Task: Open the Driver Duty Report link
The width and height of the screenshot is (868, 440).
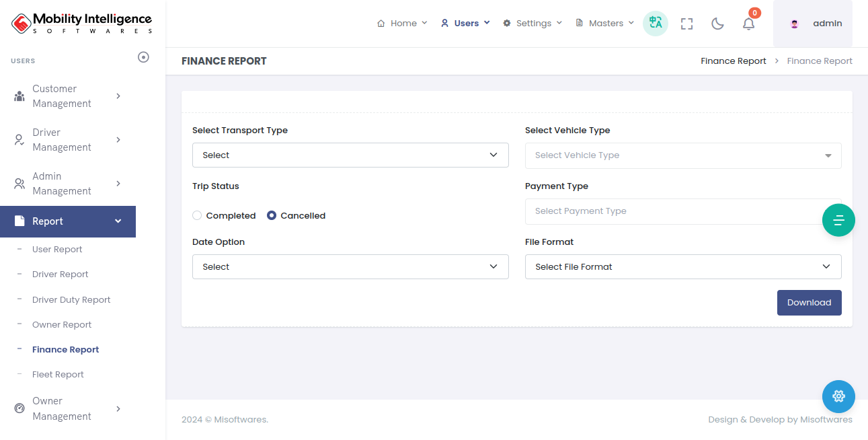Action: click(x=71, y=300)
